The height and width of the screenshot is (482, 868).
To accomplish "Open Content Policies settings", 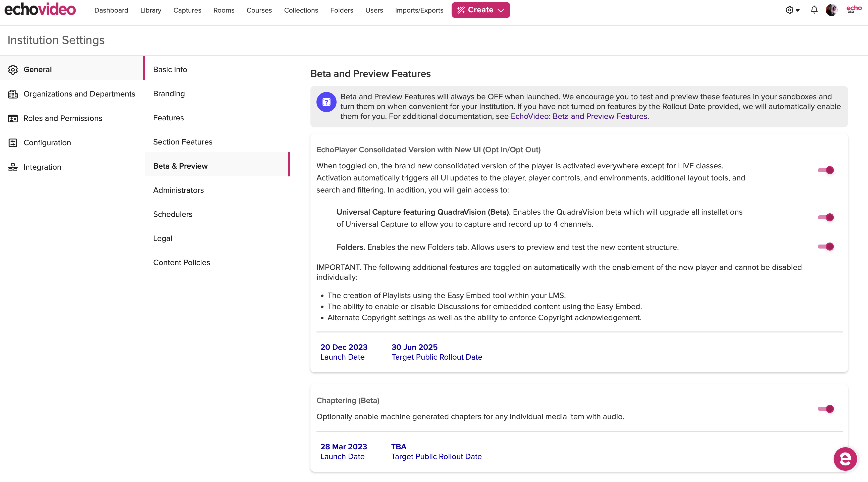I will [x=217, y=263].
